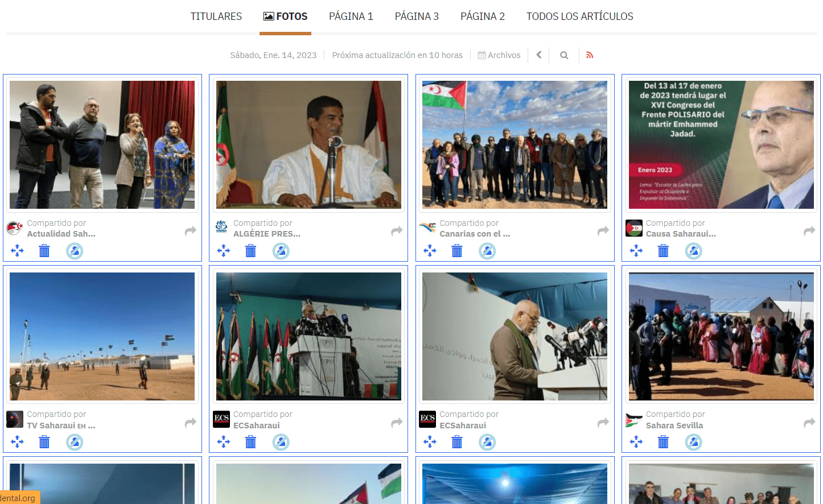Viewport: 823px width, 504px height.
Task: Share the Actualidad Sah... photo
Action: 191,230
